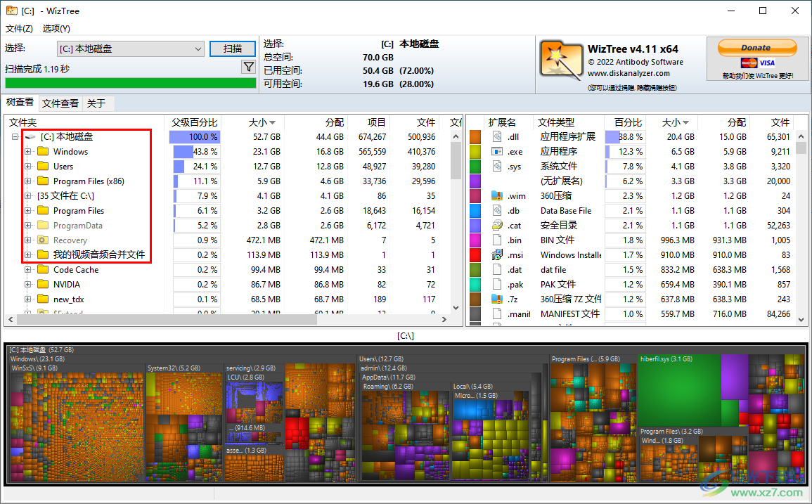The height and width of the screenshot is (504, 812).
Task: Click the Program Files folder icon
Action: point(43,210)
